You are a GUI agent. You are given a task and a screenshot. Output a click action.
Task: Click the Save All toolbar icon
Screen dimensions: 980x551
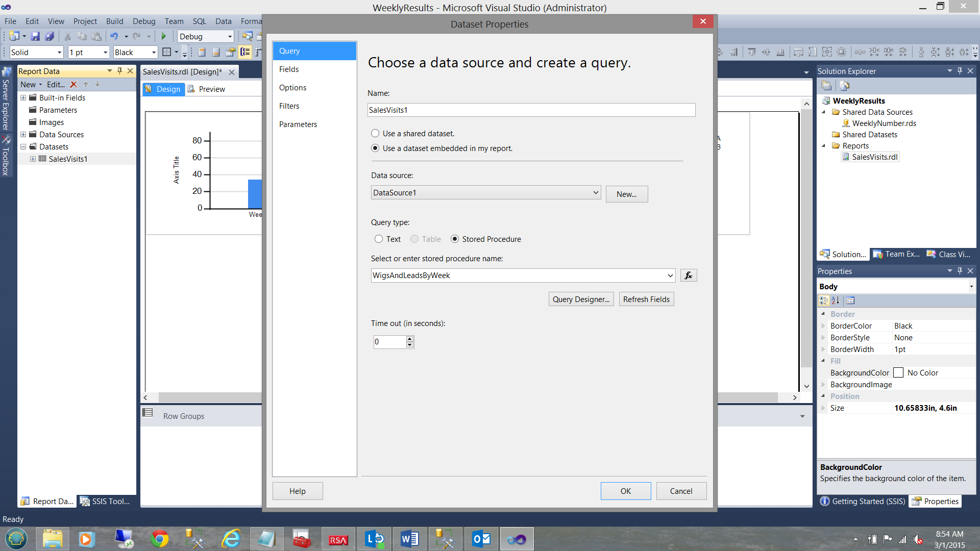pyautogui.click(x=50, y=36)
